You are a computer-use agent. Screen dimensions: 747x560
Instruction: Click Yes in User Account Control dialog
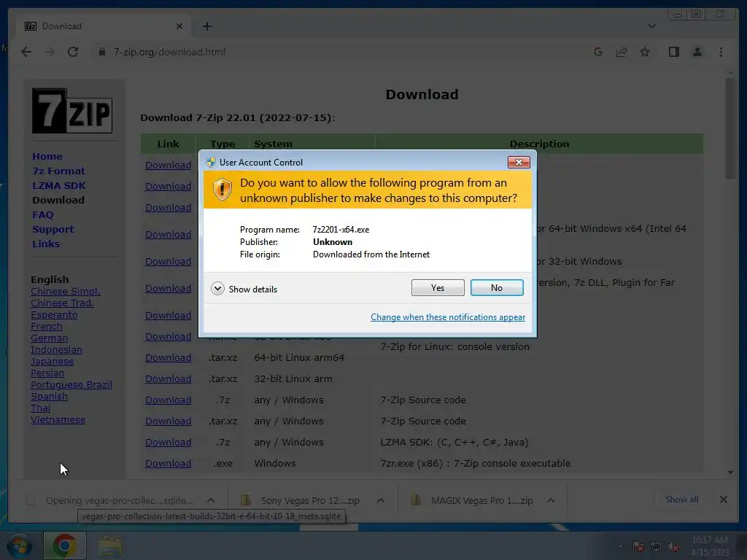point(438,287)
